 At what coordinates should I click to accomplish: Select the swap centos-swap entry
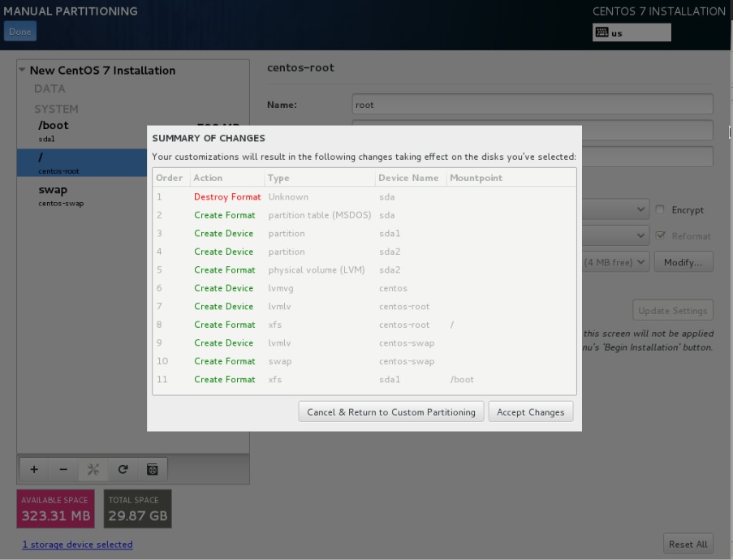click(82, 196)
